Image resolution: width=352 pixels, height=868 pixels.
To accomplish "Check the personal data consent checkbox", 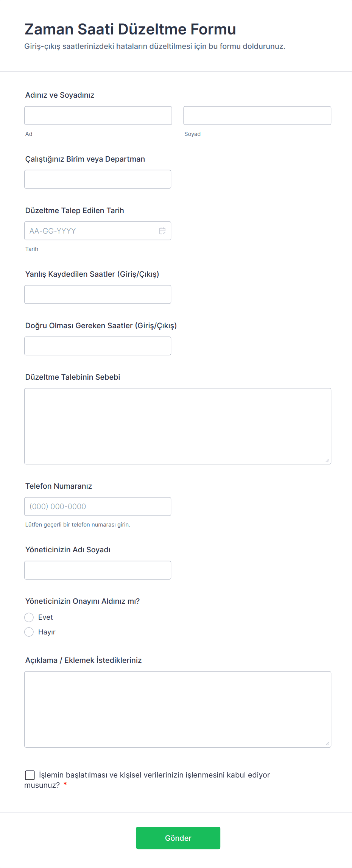I will 30,774.
